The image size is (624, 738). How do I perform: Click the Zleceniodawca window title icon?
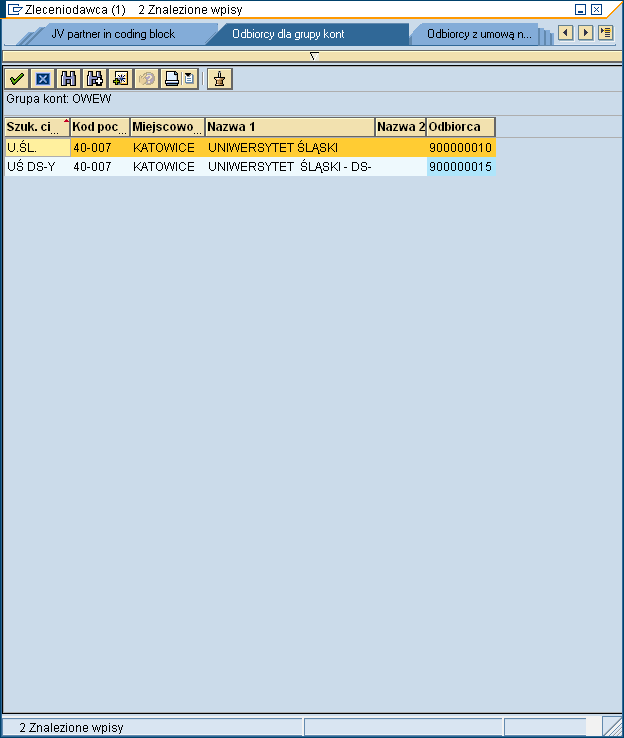tap(15, 9)
